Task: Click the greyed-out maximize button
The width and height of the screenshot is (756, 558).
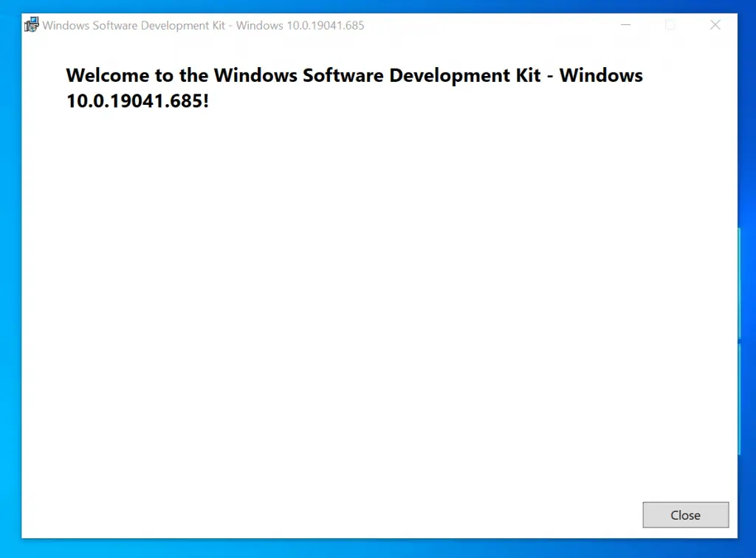Action: coord(670,25)
